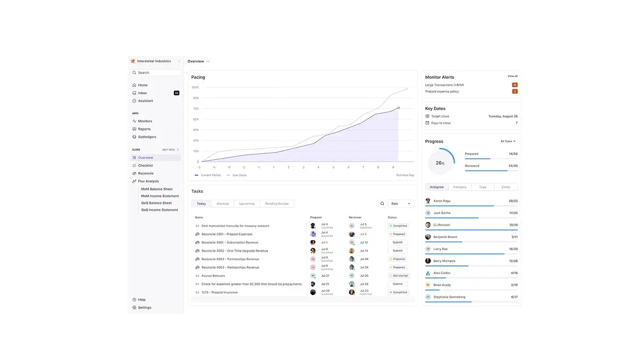The width and height of the screenshot is (644, 362).
Task: Collapse the sidebar with double-chevron icon
Action: [x=179, y=61]
